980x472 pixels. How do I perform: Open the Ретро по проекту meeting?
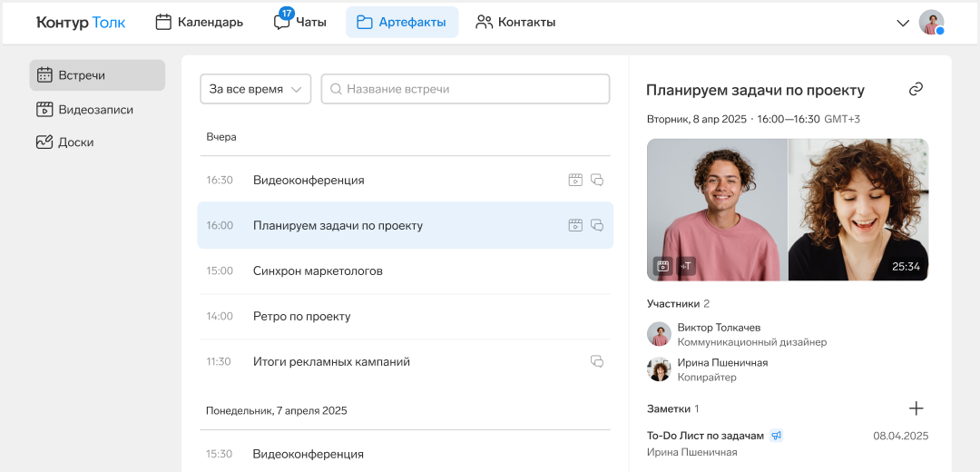coord(405,317)
